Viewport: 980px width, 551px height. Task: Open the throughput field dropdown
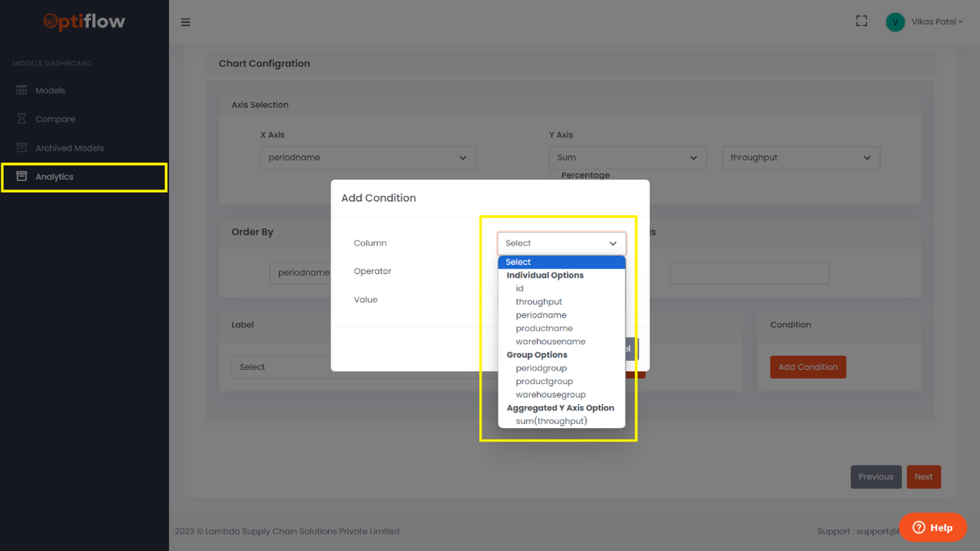click(x=801, y=157)
